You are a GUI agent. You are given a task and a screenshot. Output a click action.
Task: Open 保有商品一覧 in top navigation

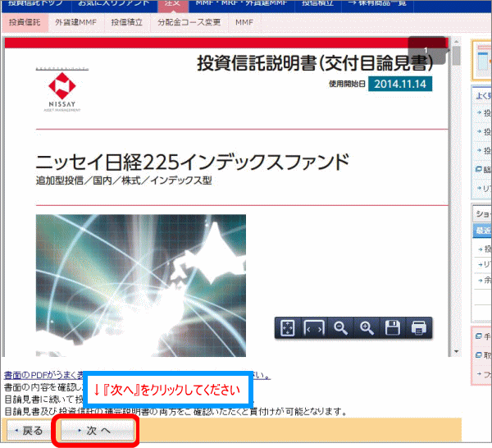point(377,4)
